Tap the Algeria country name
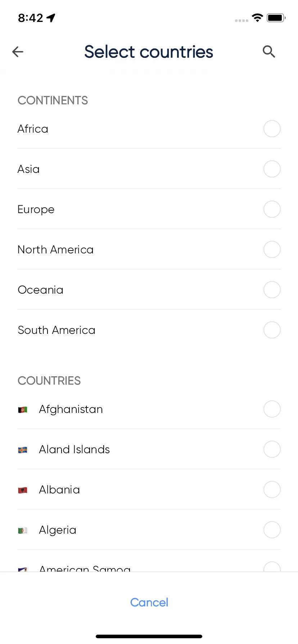 (58, 530)
